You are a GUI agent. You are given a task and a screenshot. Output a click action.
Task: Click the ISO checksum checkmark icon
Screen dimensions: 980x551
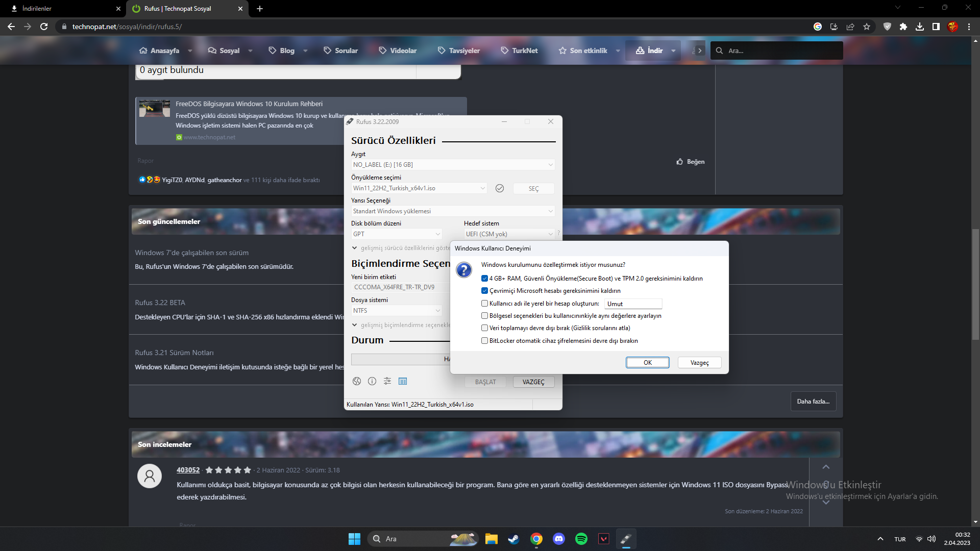[x=500, y=188]
